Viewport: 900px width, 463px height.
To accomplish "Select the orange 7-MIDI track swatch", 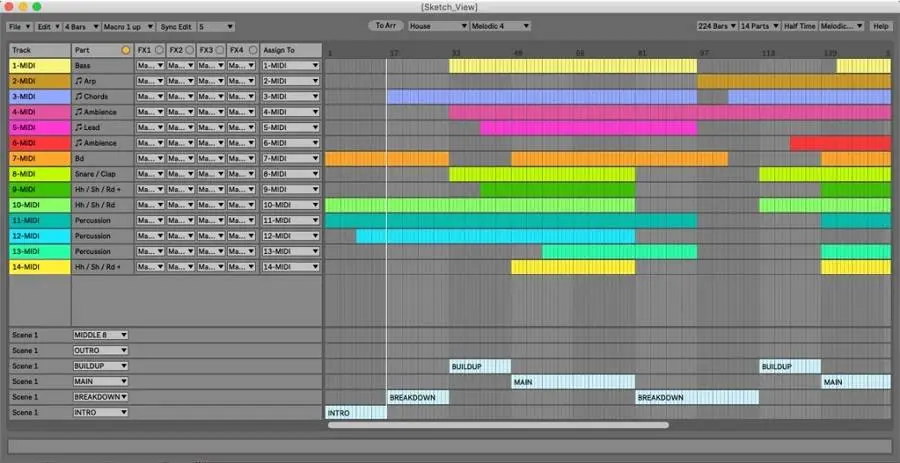I will tap(40, 158).
